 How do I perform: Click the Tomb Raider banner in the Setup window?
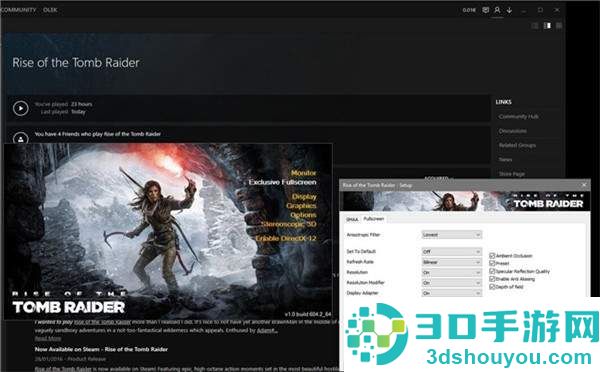tap(465, 201)
